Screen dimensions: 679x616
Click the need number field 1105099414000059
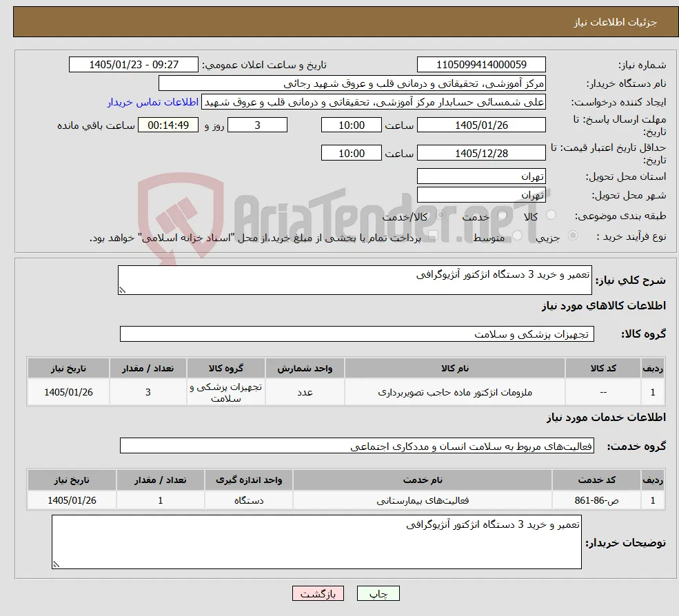click(x=481, y=65)
